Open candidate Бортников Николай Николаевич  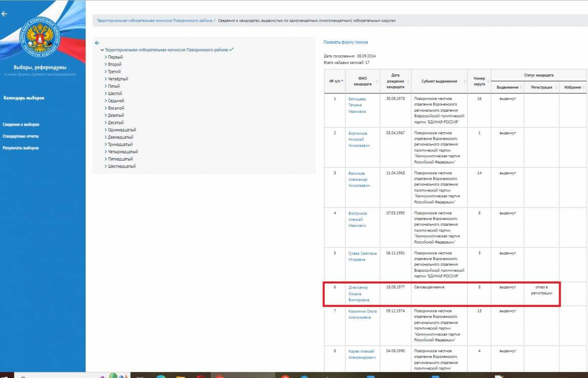(359, 140)
